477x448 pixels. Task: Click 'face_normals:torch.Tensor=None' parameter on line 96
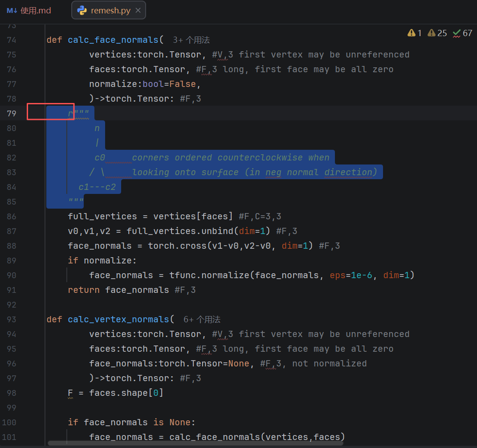pos(169,364)
